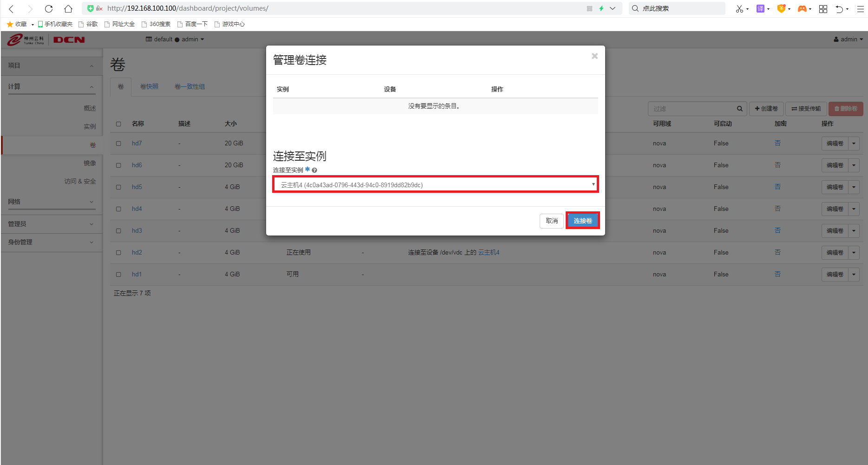Click the help question mark beside 连接至实例 field
The height and width of the screenshot is (465, 868).
314,170
